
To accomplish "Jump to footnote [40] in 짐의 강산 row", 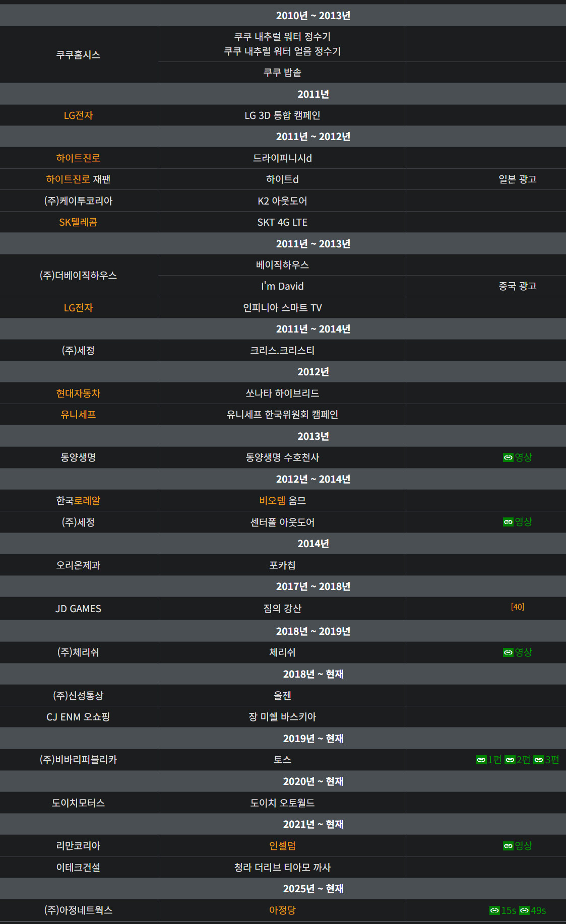I will tap(518, 607).
